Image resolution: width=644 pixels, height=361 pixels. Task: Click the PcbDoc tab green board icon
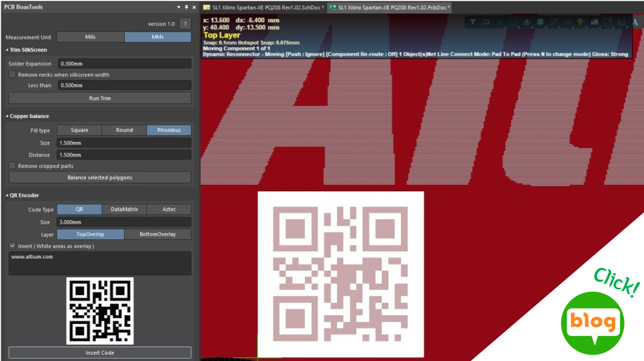[x=333, y=7]
